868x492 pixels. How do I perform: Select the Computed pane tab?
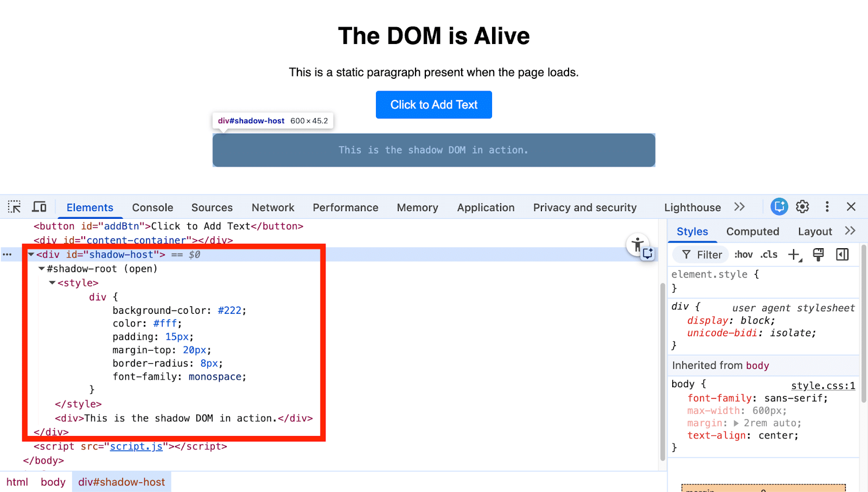click(752, 231)
